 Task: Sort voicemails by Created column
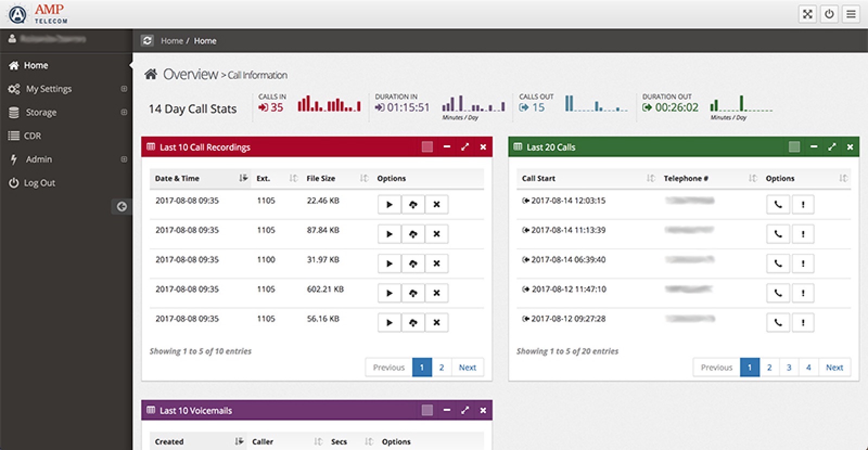click(x=199, y=442)
